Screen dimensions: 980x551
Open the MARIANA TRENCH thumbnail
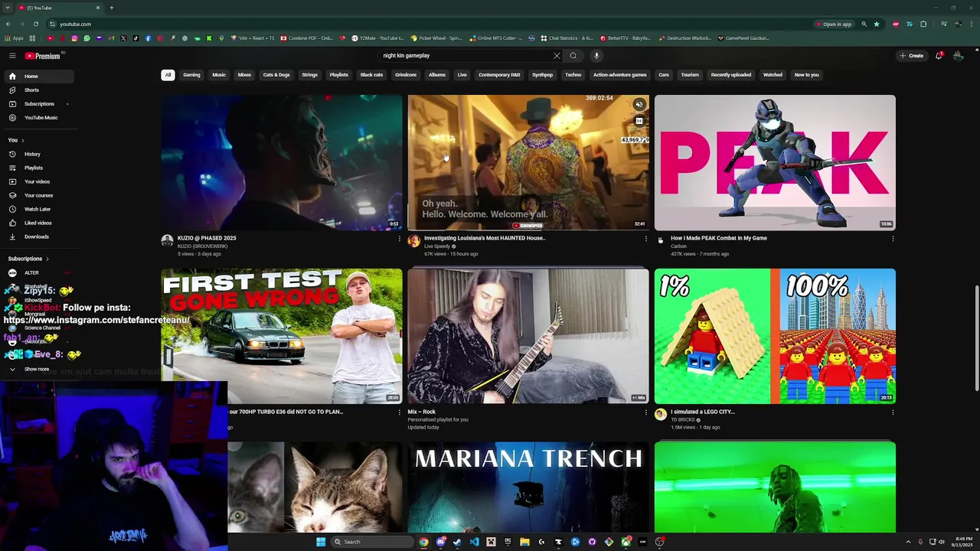528,487
